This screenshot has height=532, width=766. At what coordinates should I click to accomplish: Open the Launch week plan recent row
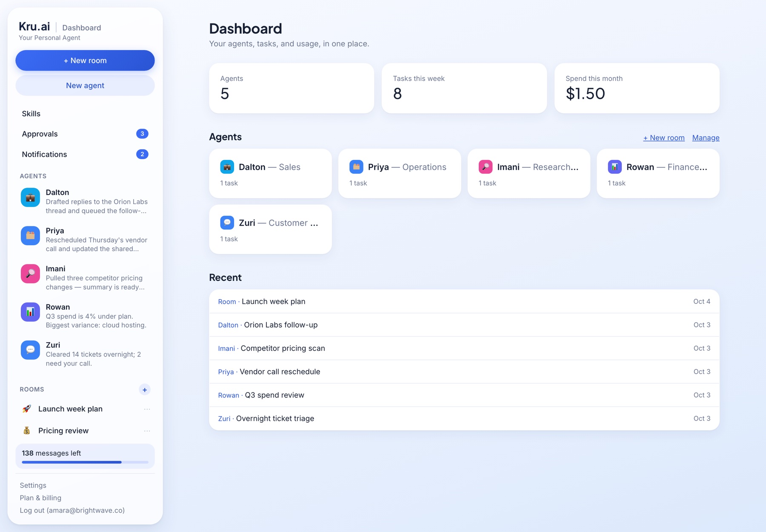pyautogui.click(x=464, y=301)
